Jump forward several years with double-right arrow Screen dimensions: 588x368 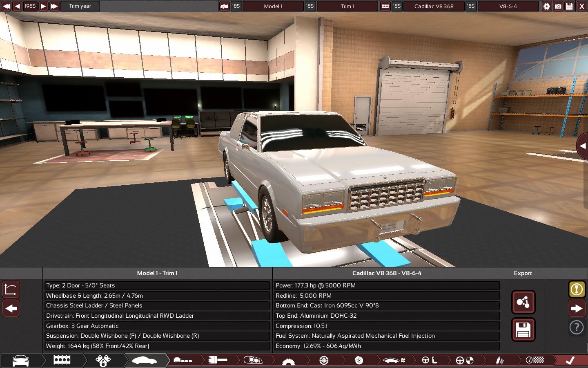click(x=54, y=6)
